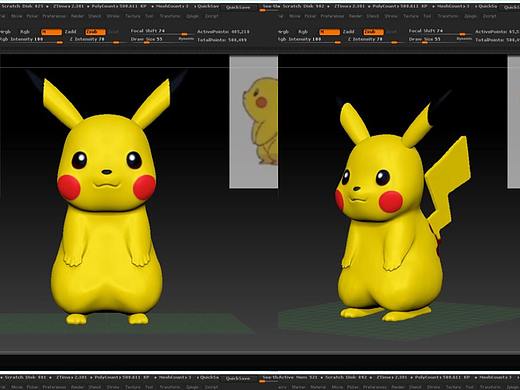Open Preferences menu in top-left ZBrush window
This screenshot has width=520, height=390.
[x=54, y=16]
